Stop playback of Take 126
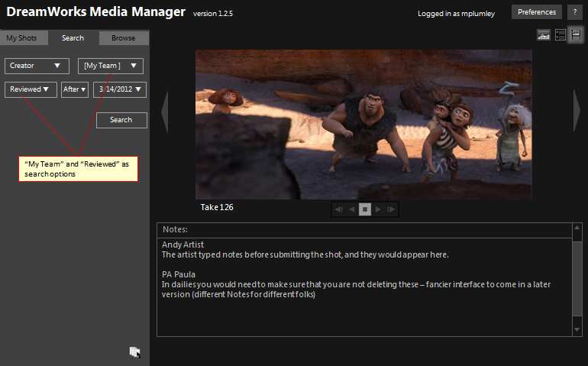The image size is (588, 366). coord(365,209)
